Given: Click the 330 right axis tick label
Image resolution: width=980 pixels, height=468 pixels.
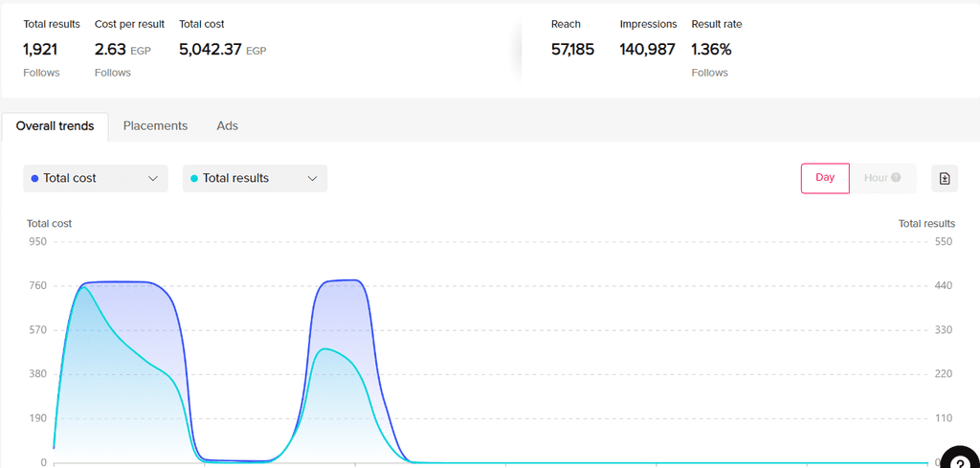Looking at the screenshot, I should click(x=943, y=330).
